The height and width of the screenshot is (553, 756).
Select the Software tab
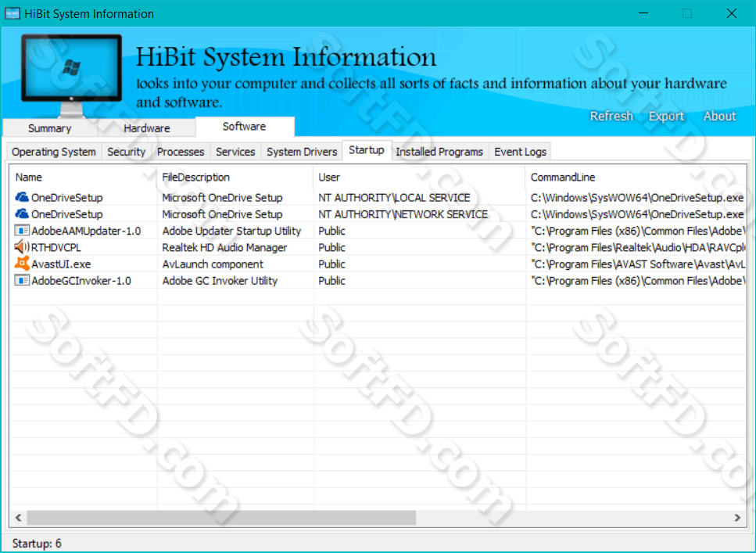click(245, 127)
